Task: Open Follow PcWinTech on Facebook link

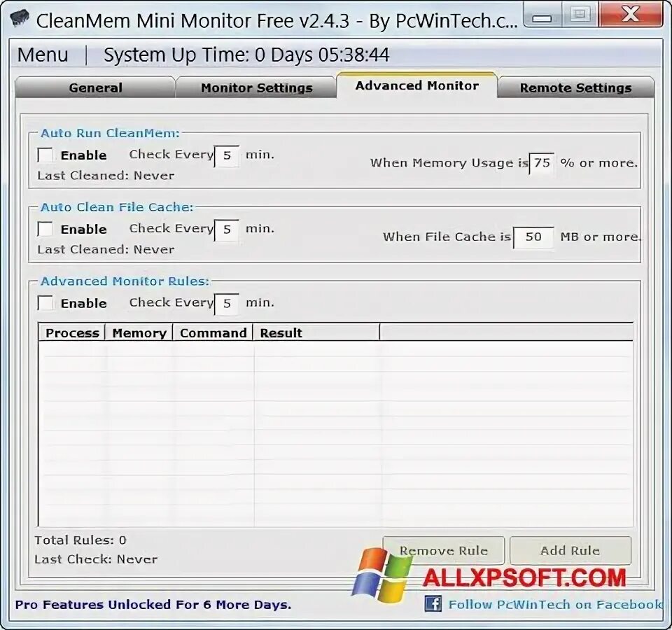Action: tap(555, 604)
